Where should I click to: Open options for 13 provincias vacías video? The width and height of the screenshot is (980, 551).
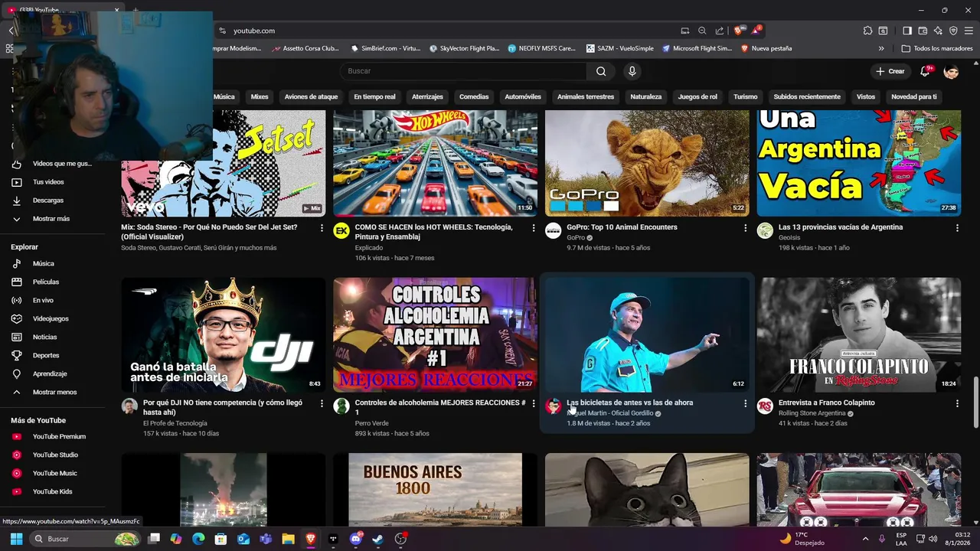tap(957, 228)
